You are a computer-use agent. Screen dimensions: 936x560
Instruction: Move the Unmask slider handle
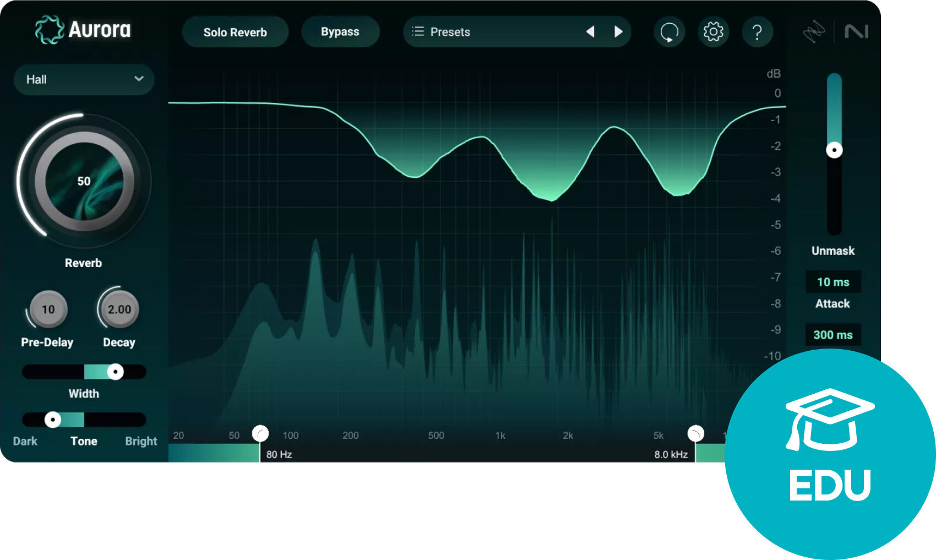[x=833, y=149]
